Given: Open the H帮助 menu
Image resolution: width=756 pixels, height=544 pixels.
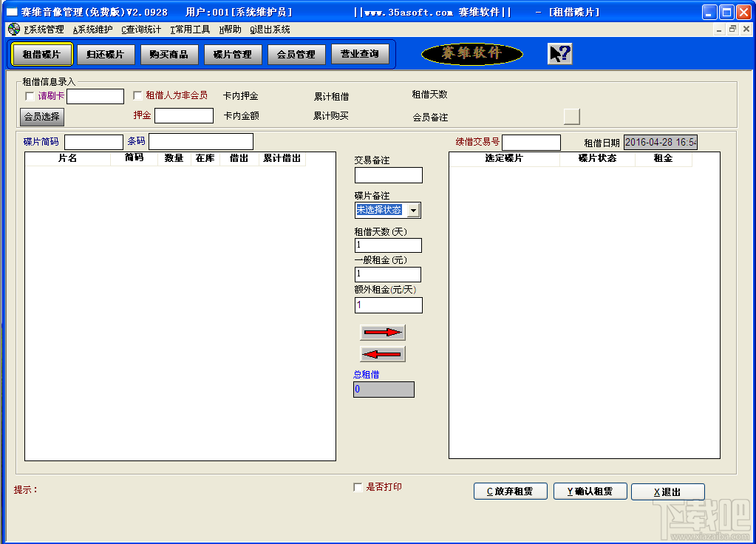Looking at the screenshot, I should 230,30.
